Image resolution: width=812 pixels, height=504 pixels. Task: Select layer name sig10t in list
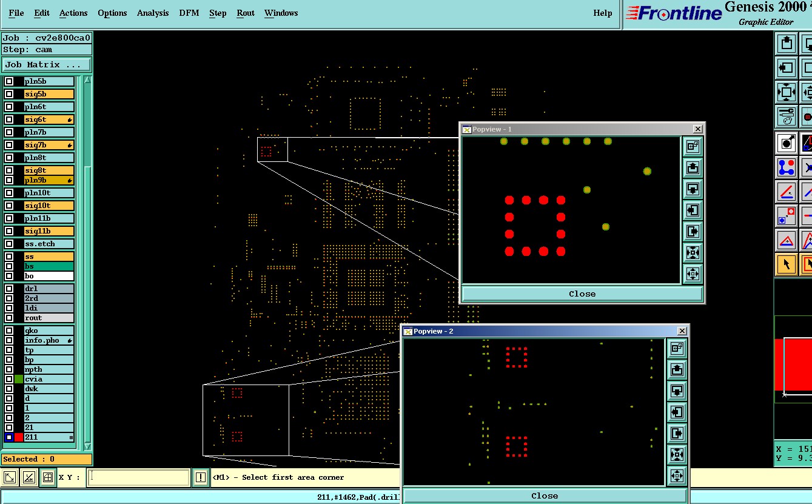tap(49, 206)
